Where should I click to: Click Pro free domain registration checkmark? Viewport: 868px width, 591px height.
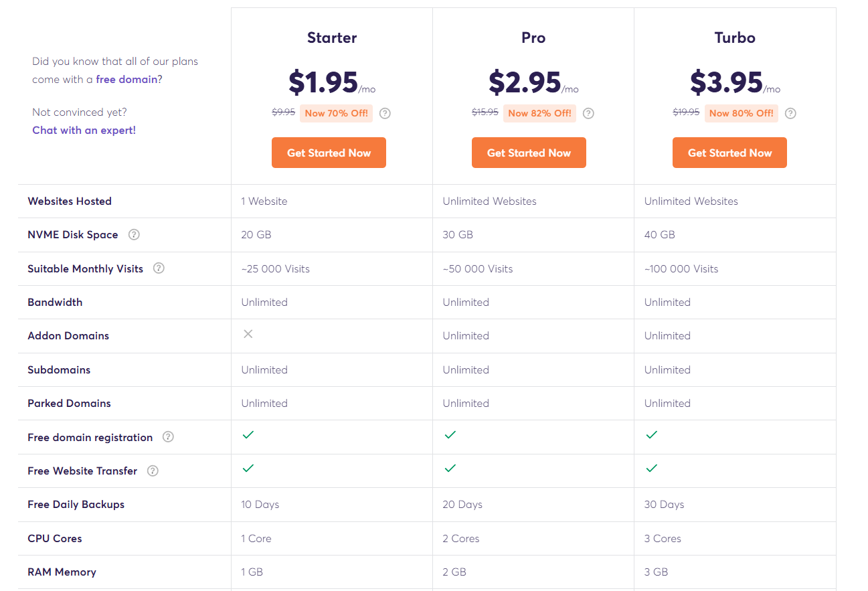tap(450, 435)
